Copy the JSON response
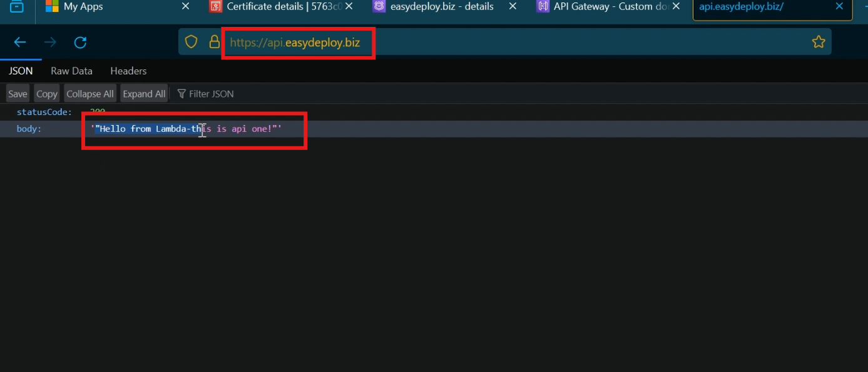The image size is (868, 372). (x=46, y=94)
